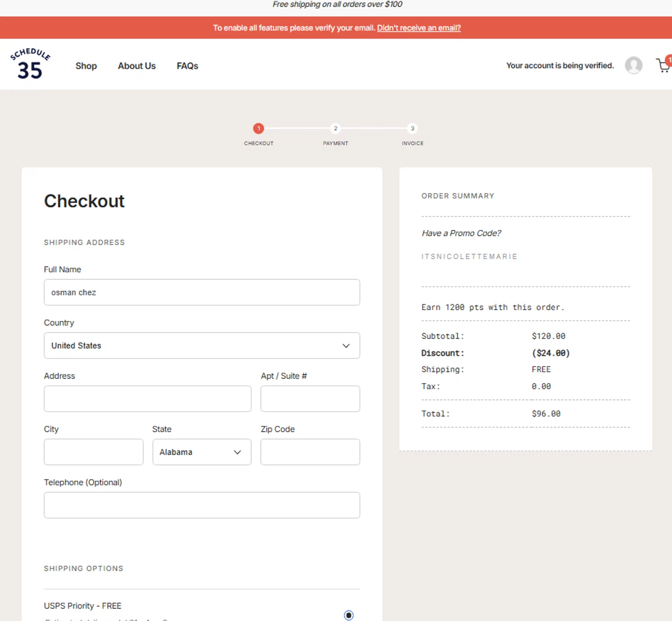
Task: Open the FAQs page
Action: tap(187, 66)
